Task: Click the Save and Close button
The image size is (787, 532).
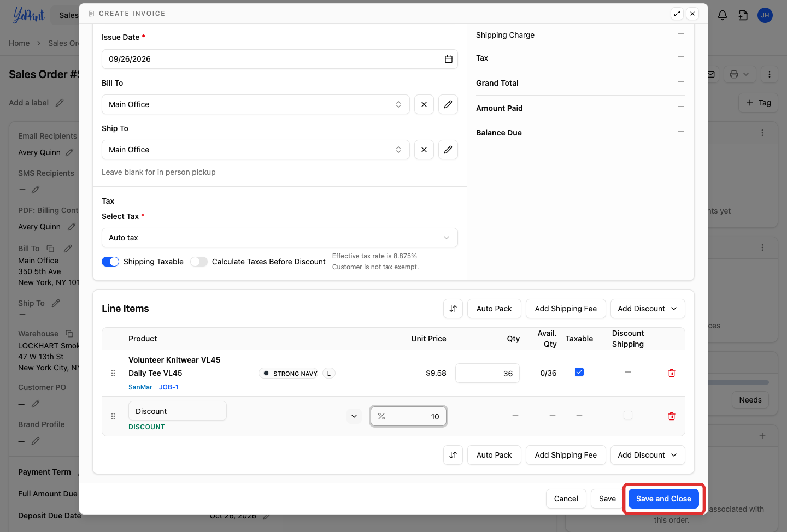Action: (x=663, y=499)
